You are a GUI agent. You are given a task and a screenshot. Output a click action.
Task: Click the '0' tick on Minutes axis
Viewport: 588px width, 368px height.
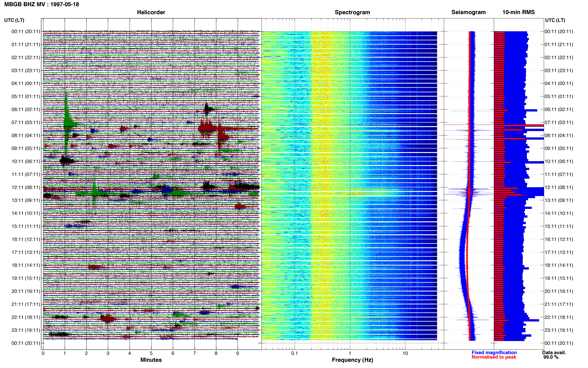(43, 353)
